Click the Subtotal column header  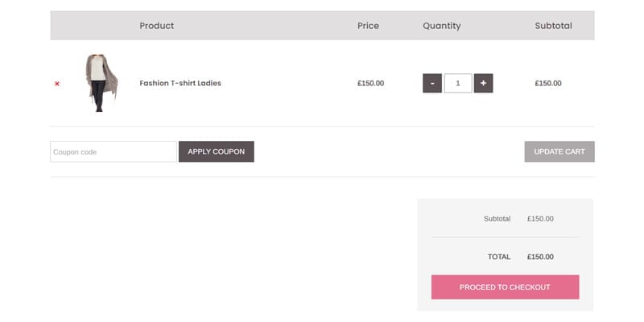(x=553, y=26)
